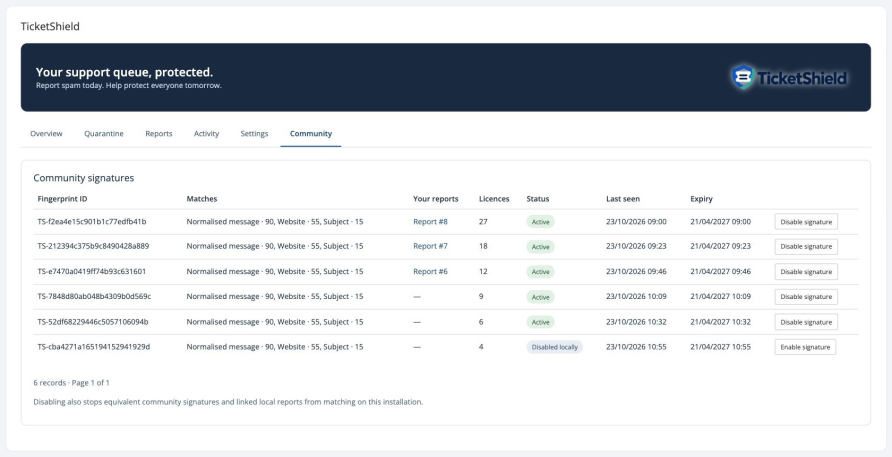Disable signature for TS-52df68229446c5057106094b
Image resolution: width=892 pixels, height=457 pixels.
click(x=806, y=322)
